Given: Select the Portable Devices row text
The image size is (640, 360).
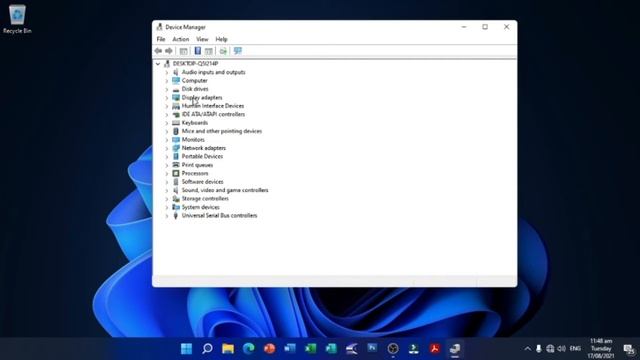Looking at the screenshot, I should [202, 156].
